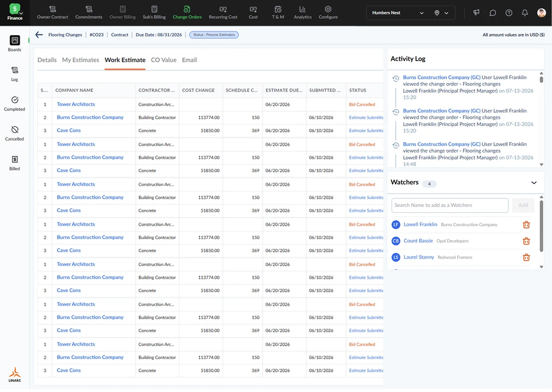Open announcements megaphone icon
Image resolution: width=552 pixels, height=392 pixels.
tap(476, 13)
